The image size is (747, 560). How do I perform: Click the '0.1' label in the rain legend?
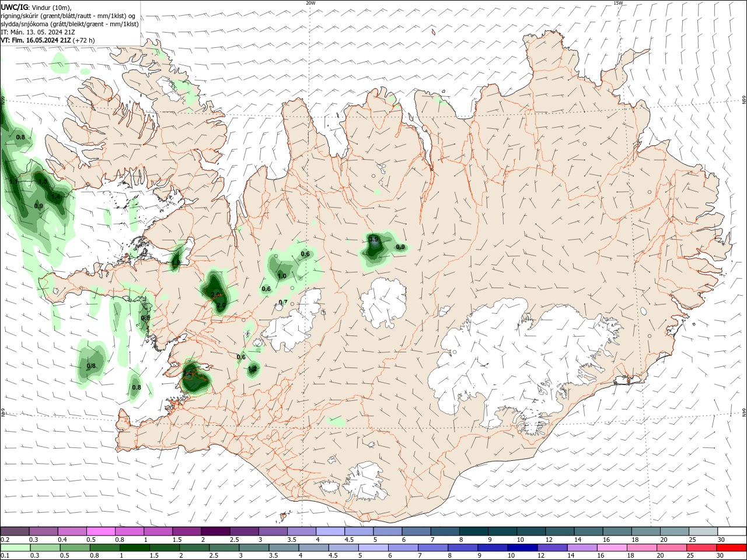pos(5,556)
